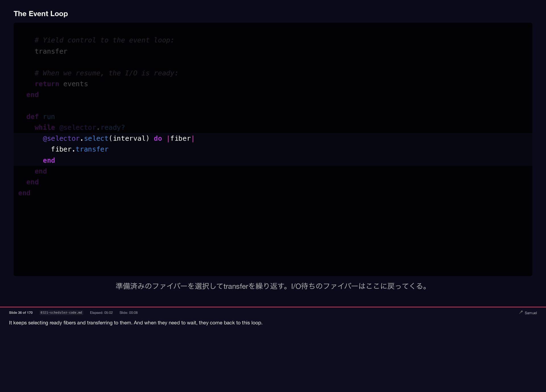Click the return events code line
Image resolution: width=546 pixels, height=392 pixels.
pos(61,84)
